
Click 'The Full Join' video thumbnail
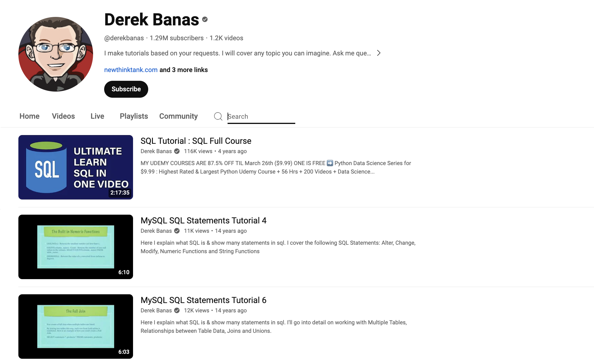76,326
